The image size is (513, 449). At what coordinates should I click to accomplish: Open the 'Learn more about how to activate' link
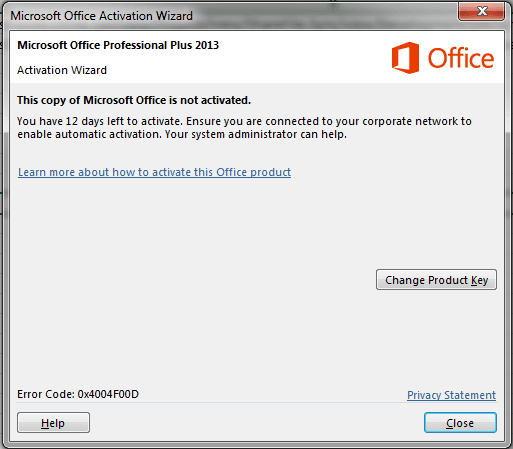pyautogui.click(x=154, y=172)
